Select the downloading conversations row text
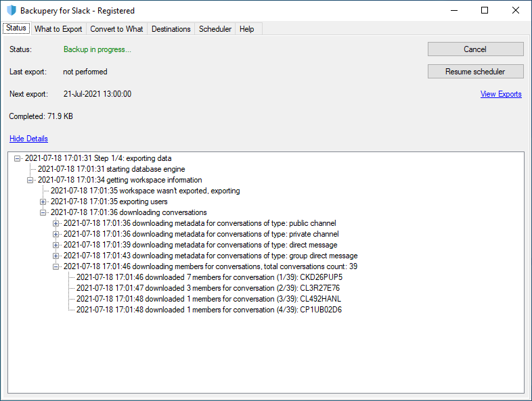The width and height of the screenshot is (532, 401). point(129,212)
